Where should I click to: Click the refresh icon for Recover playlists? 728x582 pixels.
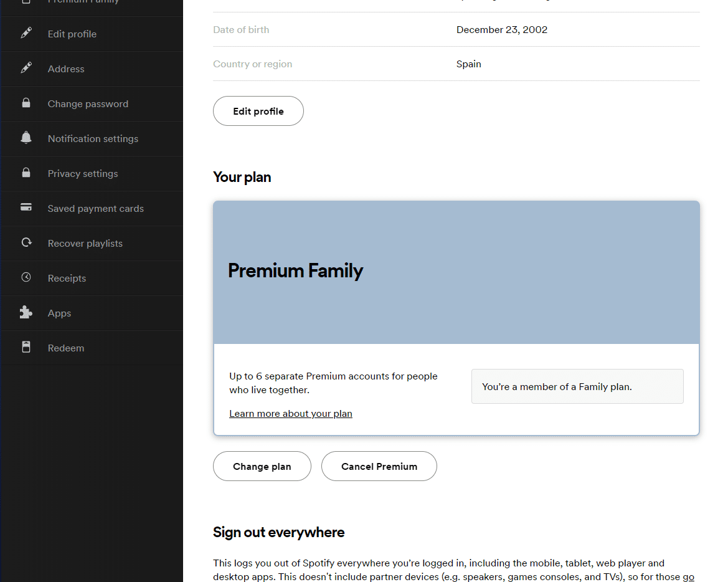click(x=26, y=243)
